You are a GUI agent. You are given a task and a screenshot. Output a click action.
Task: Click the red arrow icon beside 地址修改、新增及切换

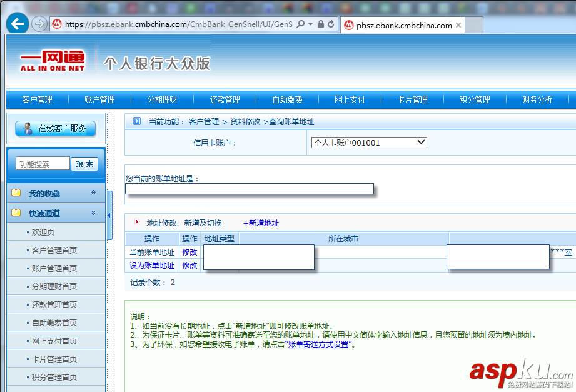(x=136, y=223)
